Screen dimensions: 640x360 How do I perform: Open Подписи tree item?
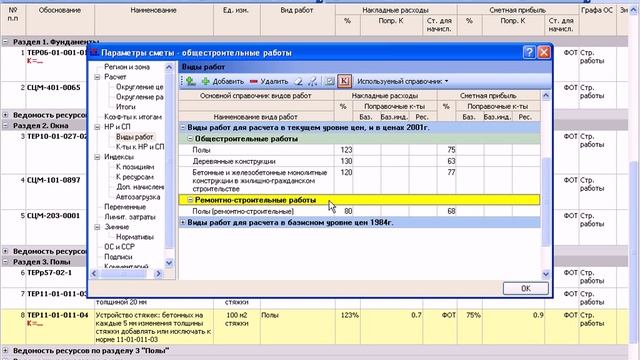pos(118,257)
